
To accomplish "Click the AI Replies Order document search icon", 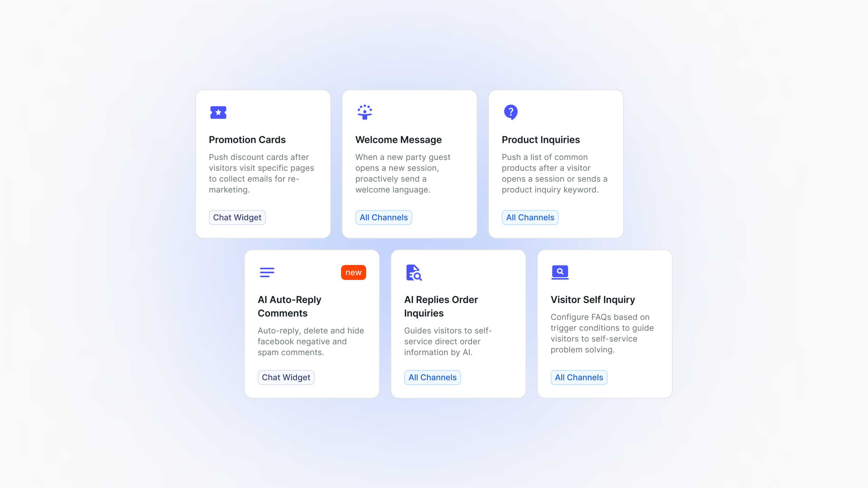I will [414, 272].
